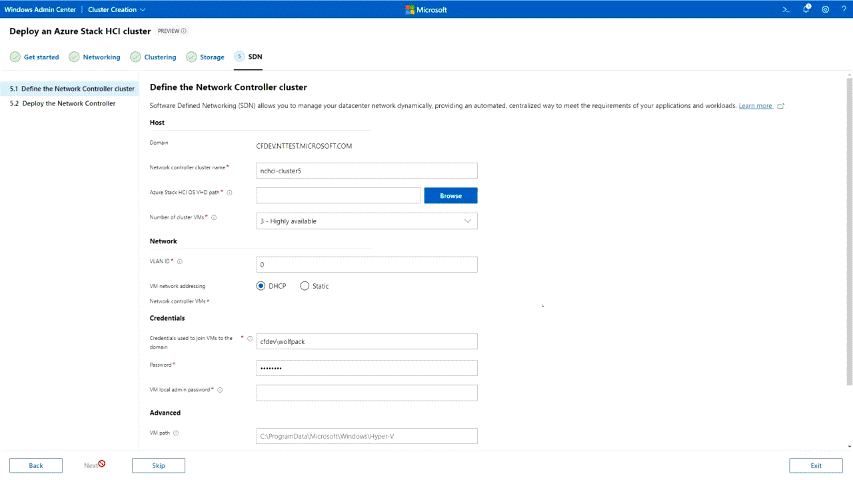This screenshot has height=480, width=853.
Task: Click the Networking completed checkmark icon
Action: point(74,57)
